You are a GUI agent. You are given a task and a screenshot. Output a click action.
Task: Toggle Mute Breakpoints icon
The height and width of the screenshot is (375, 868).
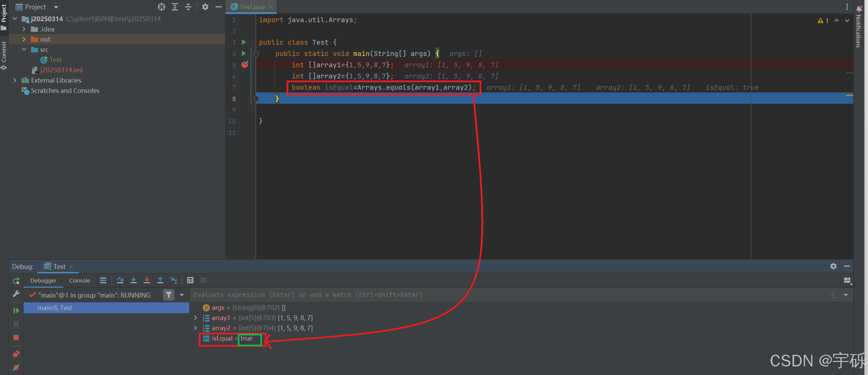pyautogui.click(x=16, y=367)
